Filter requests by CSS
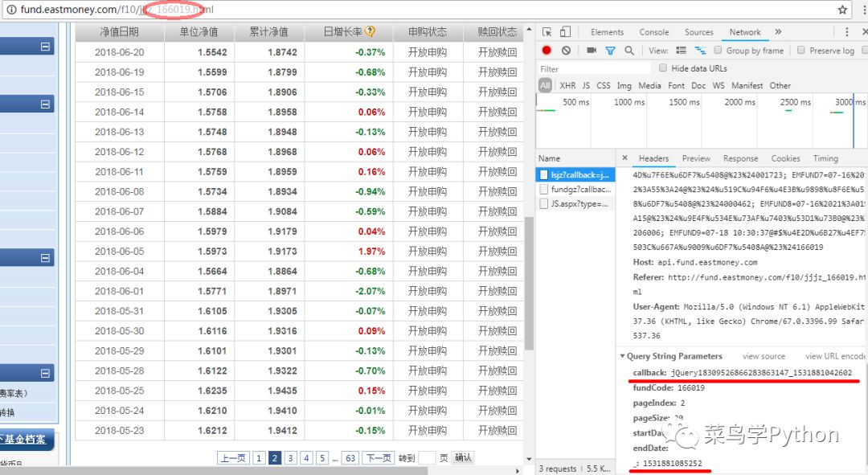Image resolution: width=868 pixels, height=475 pixels. pyautogui.click(x=604, y=85)
